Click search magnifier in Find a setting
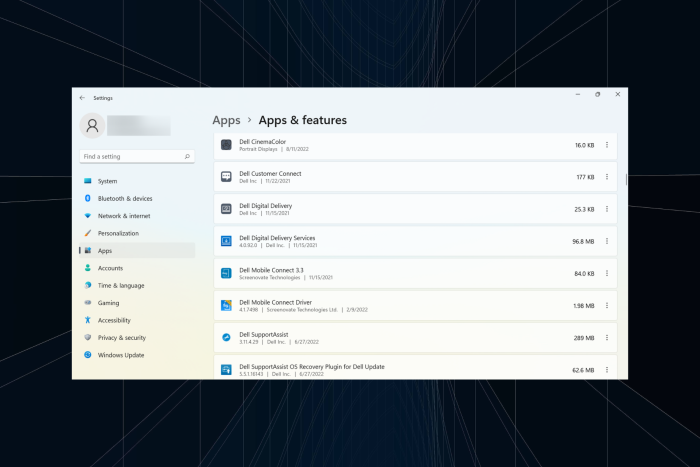 pyautogui.click(x=187, y=157)
